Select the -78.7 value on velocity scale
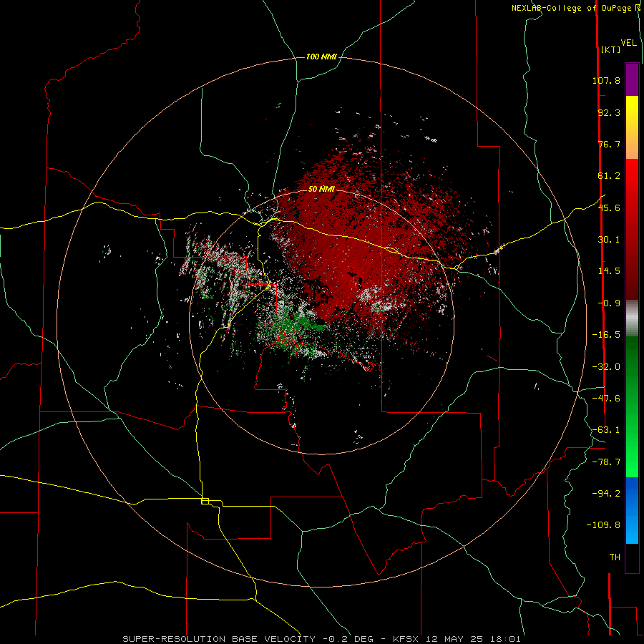 (606, 462)
